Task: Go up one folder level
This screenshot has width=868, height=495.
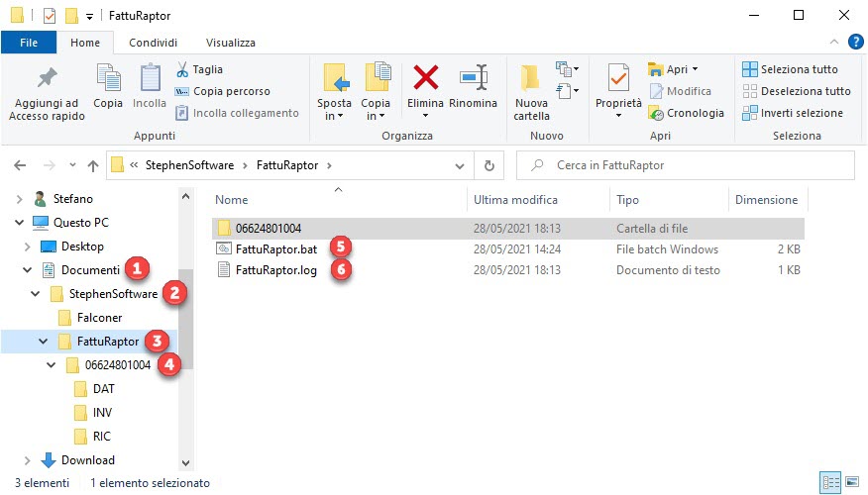Action: tap(93, 165)
